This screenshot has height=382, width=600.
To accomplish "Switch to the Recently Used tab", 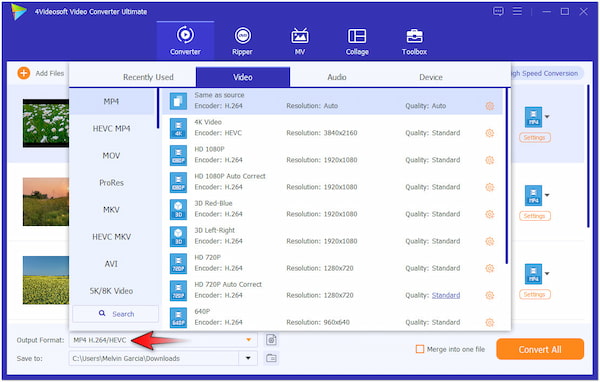I will [x=148, y=77].
